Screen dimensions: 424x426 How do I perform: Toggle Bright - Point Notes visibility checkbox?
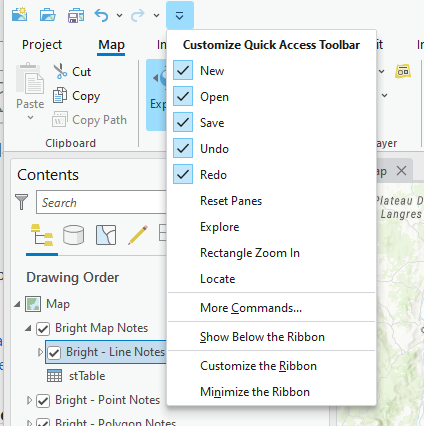tap(43, 401)
